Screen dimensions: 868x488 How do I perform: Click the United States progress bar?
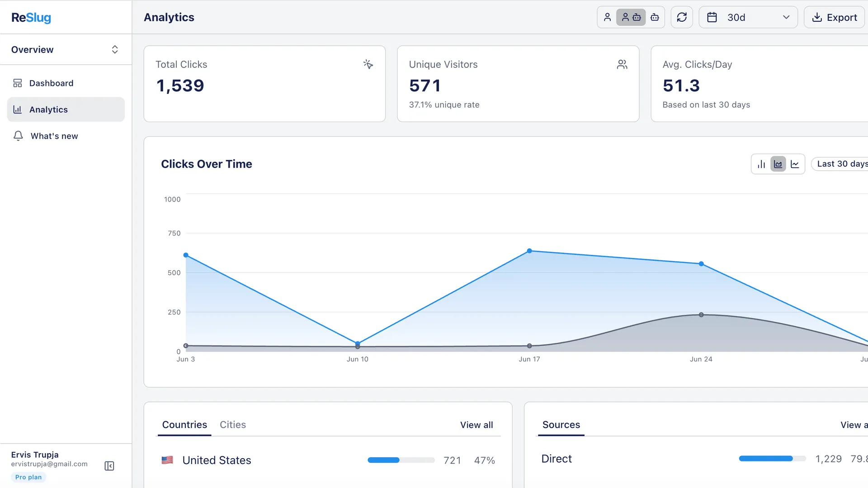(401, 460)
